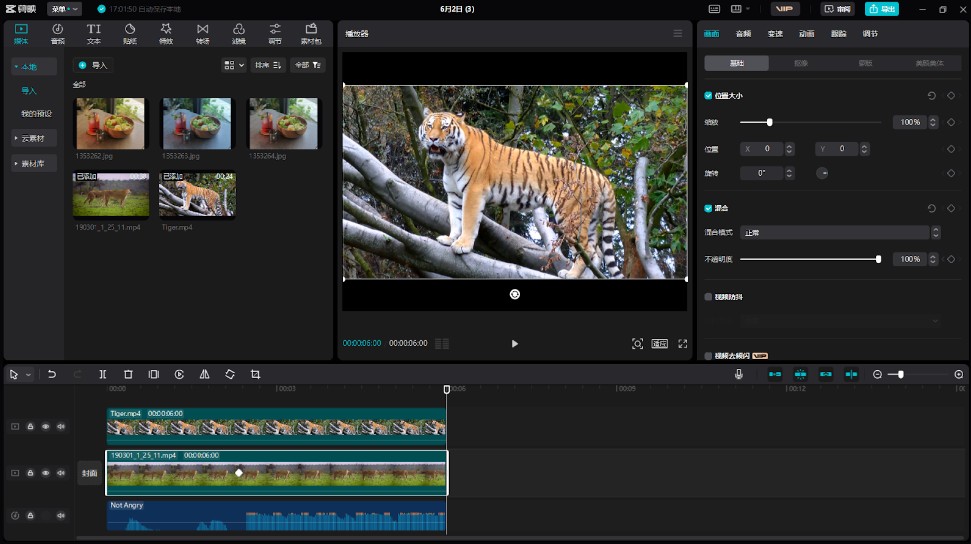Click the Delete trash icon in timeline toolbar
The width and height of the screenshot is (971, 544).
pyautogui.click(x=128, y=374)
